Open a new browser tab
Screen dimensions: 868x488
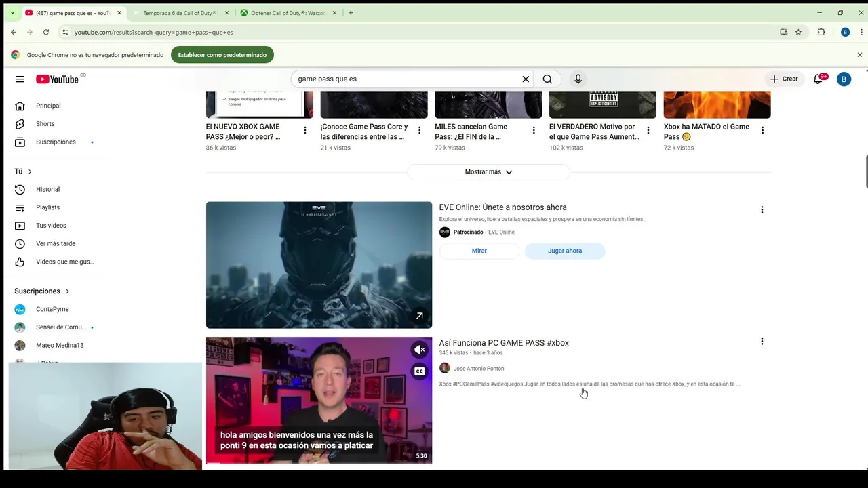click(351, 13)
